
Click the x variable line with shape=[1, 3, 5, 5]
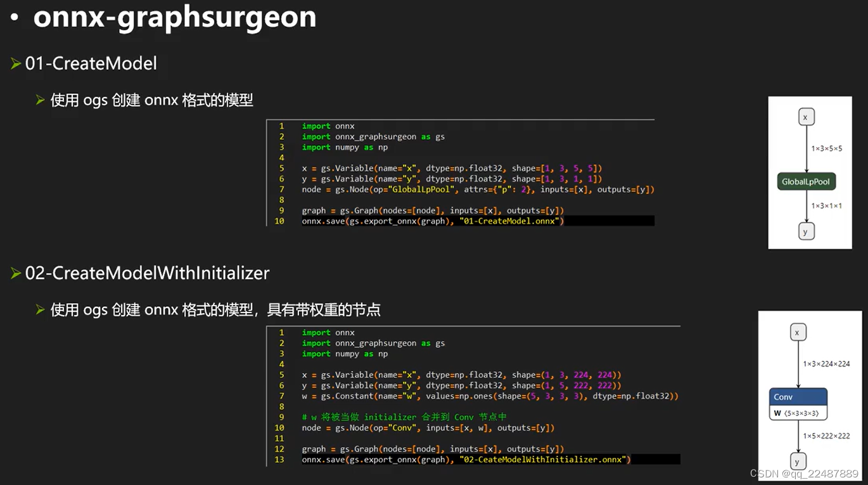452,169
